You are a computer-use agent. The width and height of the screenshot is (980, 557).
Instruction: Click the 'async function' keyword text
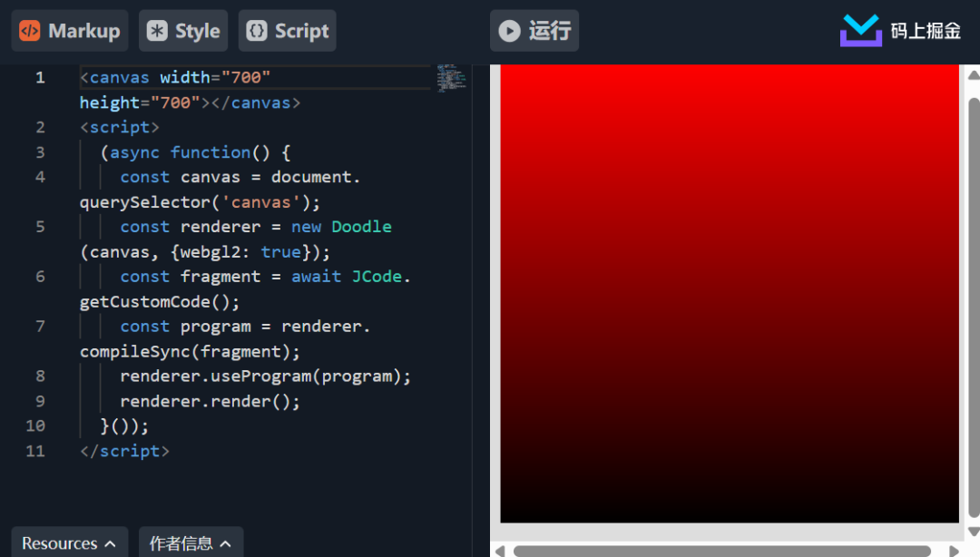point(180,152)
